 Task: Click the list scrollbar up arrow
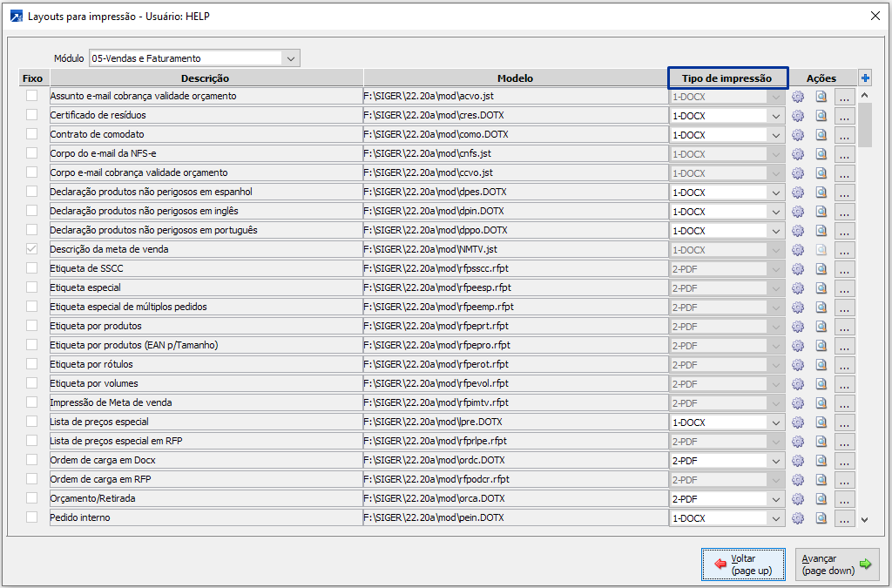[x=865, y=96]
